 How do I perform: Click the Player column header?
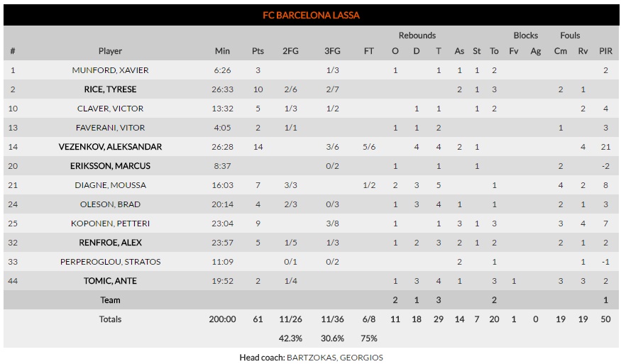[110, 51]
